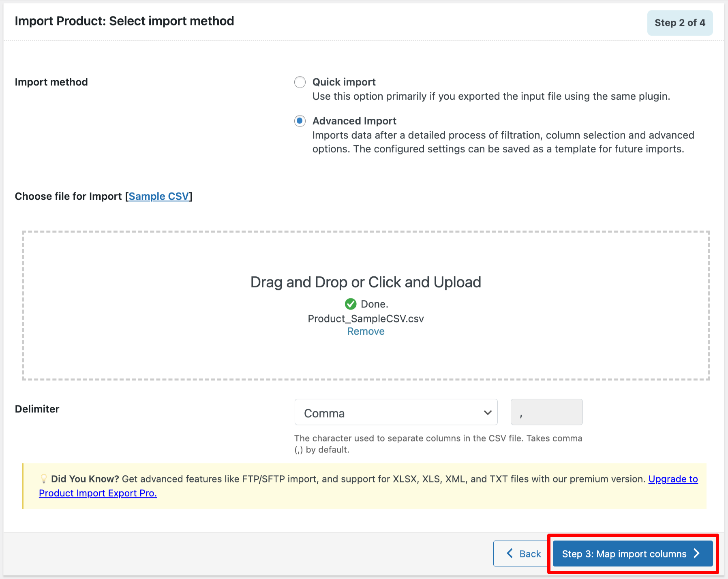Click the back chevron on the Back button
The height and width of the screenshot is (579, 728).
(x=510, y=553)
